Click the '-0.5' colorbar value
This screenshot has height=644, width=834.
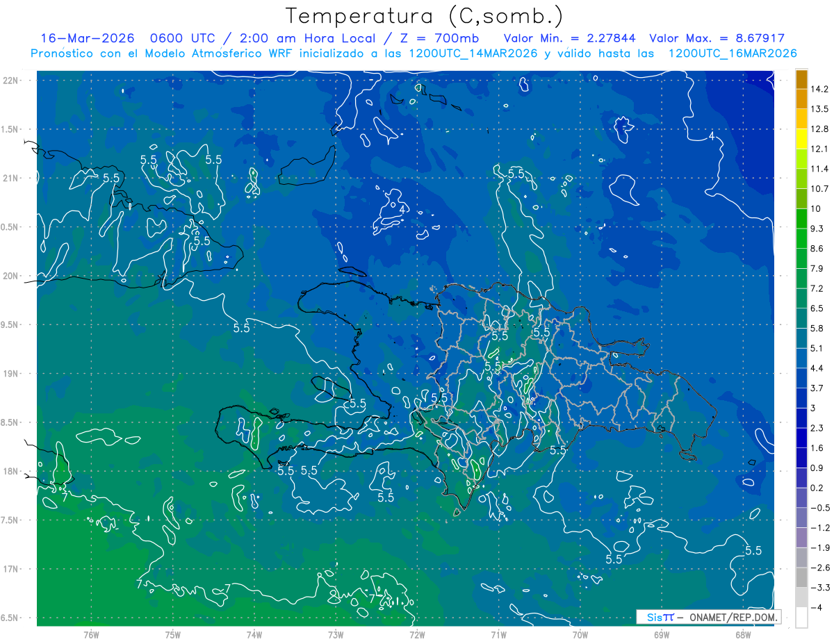coord(819,508)
